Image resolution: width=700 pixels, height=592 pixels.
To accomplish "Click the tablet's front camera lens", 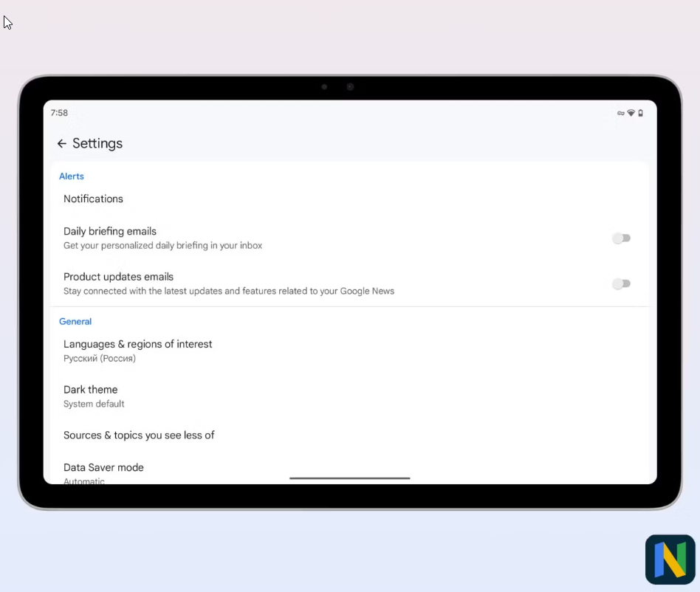I will [350, 87].
